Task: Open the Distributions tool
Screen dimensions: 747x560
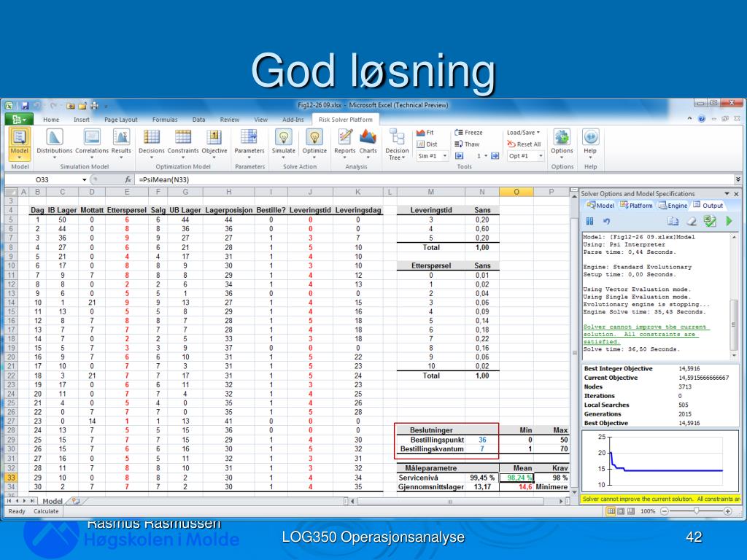Action: pyautogui.click(x=54, y=143)
